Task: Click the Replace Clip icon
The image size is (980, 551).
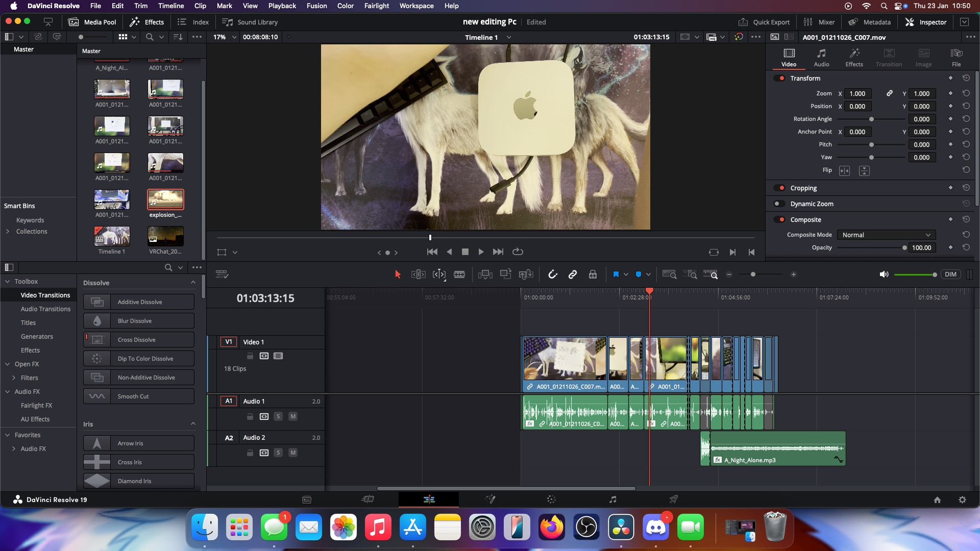Action: pyautogui.click(x=526, y=274)
